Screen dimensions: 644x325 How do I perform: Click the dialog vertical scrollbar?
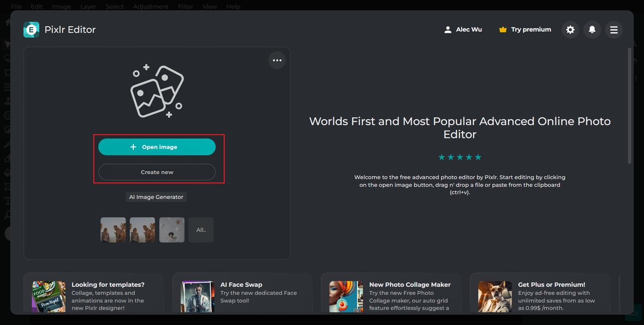point(629,106)
